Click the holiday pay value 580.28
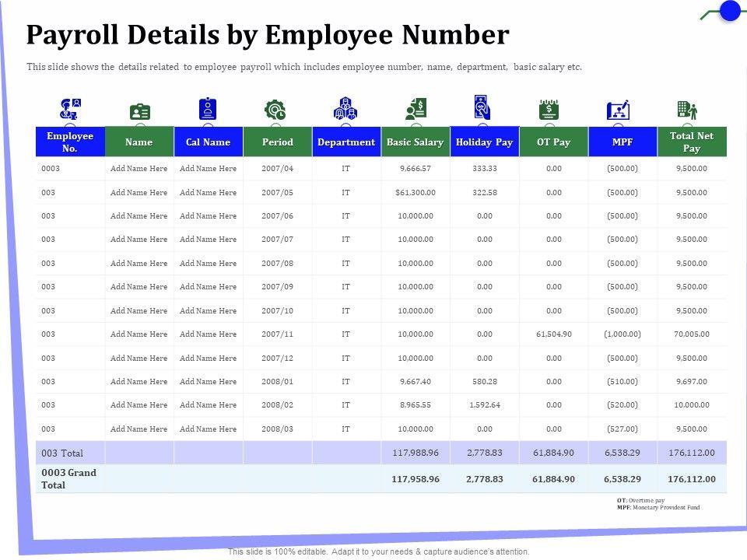747x560 pixels. (485, 381)
